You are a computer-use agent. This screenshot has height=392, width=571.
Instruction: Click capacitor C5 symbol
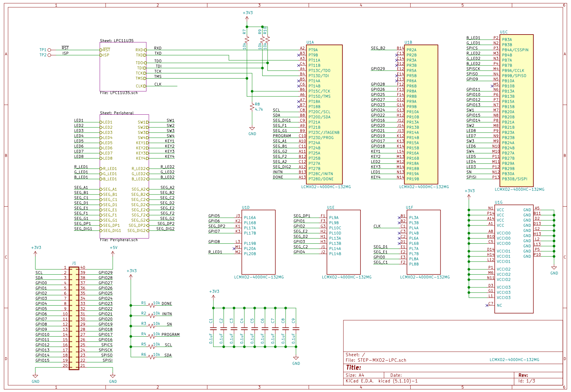coord(255,328)
